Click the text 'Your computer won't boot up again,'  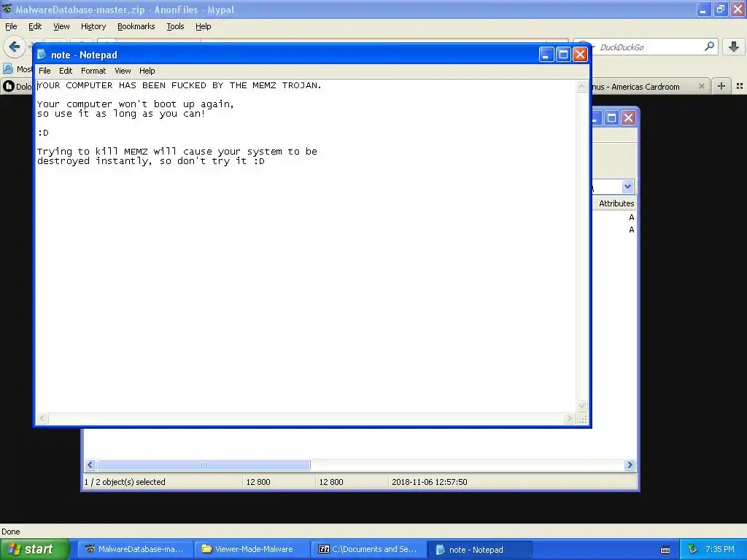(x=135, y=104)
